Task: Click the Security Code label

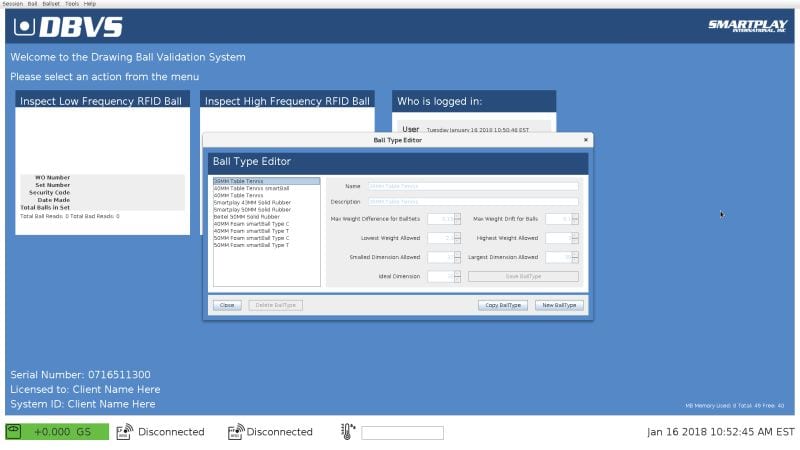Action: [x=49, y=192]
